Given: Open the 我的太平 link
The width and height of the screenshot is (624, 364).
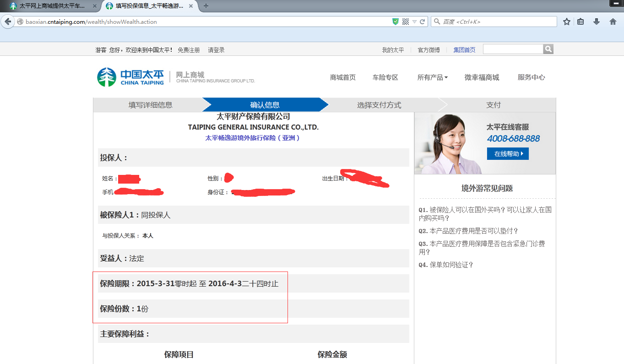Looking at the screenshot, I should point(393,50).
